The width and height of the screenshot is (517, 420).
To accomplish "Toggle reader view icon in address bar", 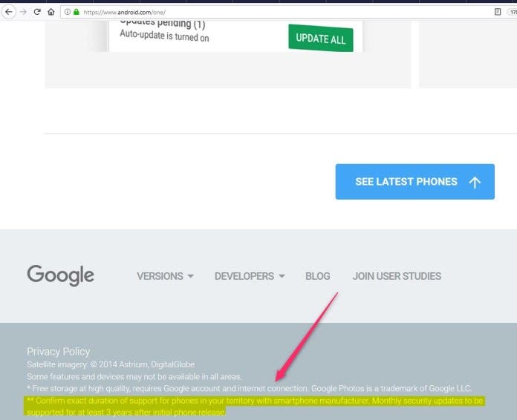I will click(498, 12).
